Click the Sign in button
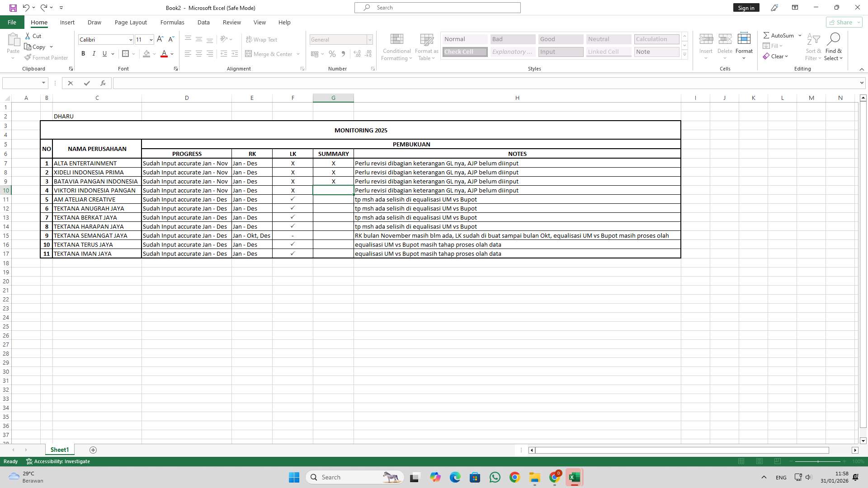 click(x=745, y=8)
